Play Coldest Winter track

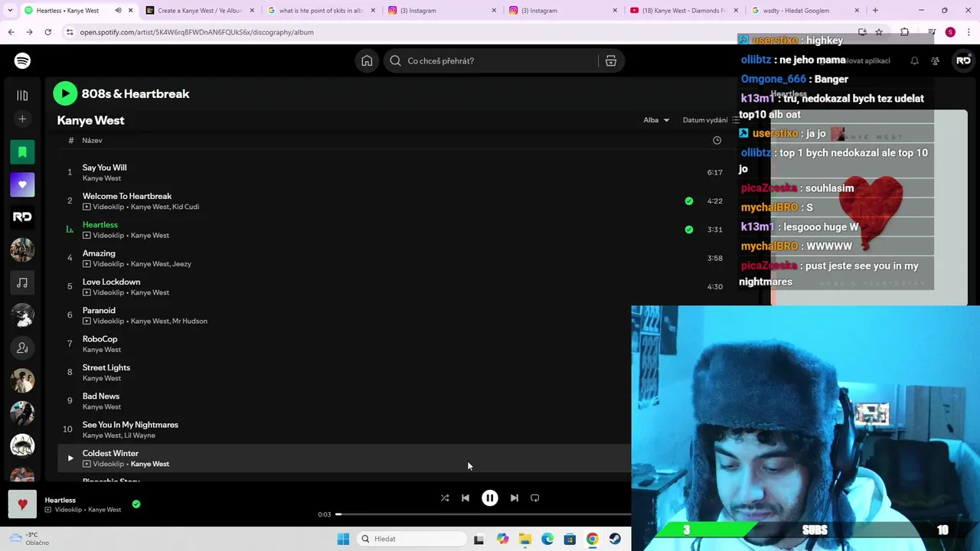pos(70,458)
